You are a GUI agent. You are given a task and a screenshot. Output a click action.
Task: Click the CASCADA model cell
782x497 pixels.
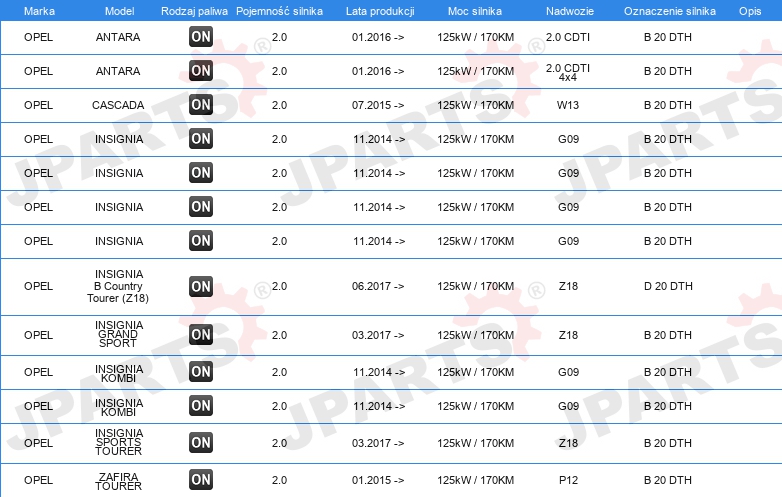coord(118,105)
